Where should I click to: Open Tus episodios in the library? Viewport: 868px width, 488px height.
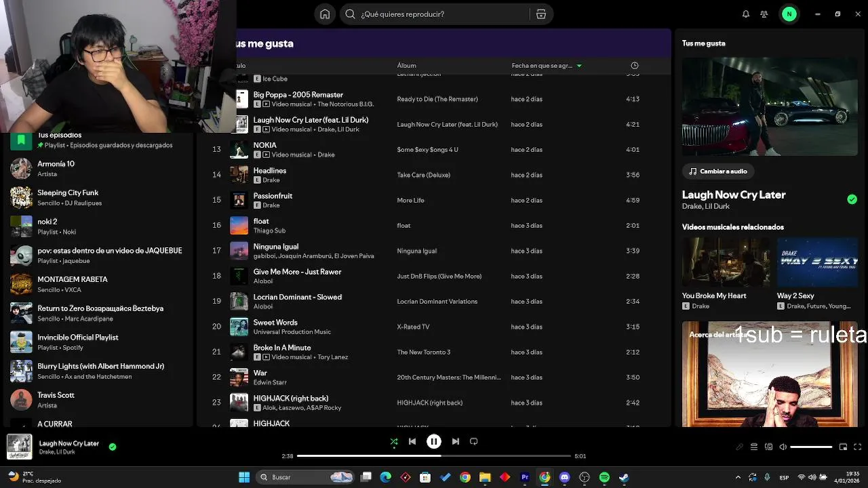98,140
